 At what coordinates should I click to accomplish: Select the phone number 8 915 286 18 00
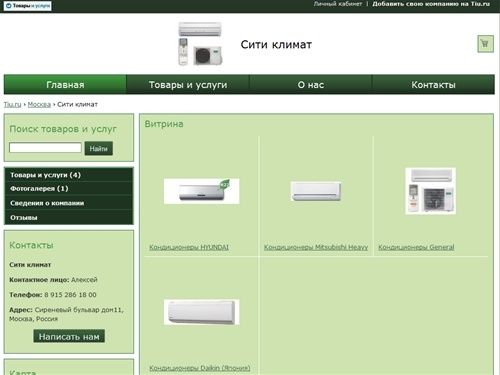coord(70,295)
